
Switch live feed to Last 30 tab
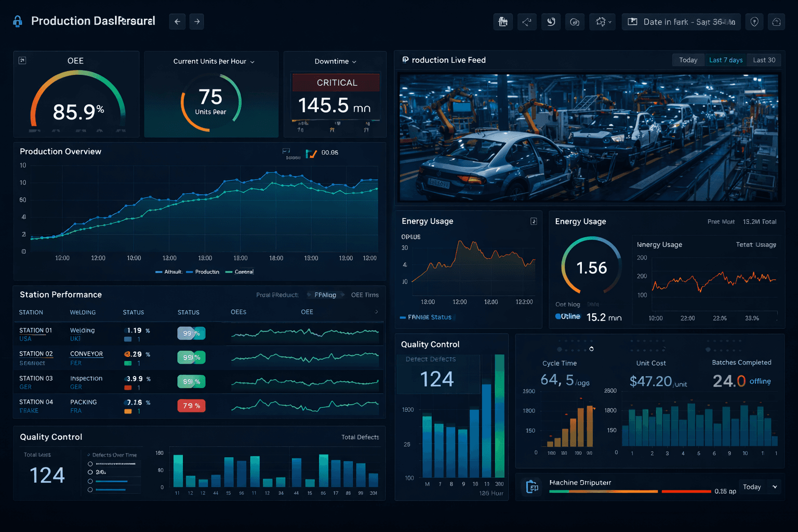pyautogui.click(x=764, y=60)
